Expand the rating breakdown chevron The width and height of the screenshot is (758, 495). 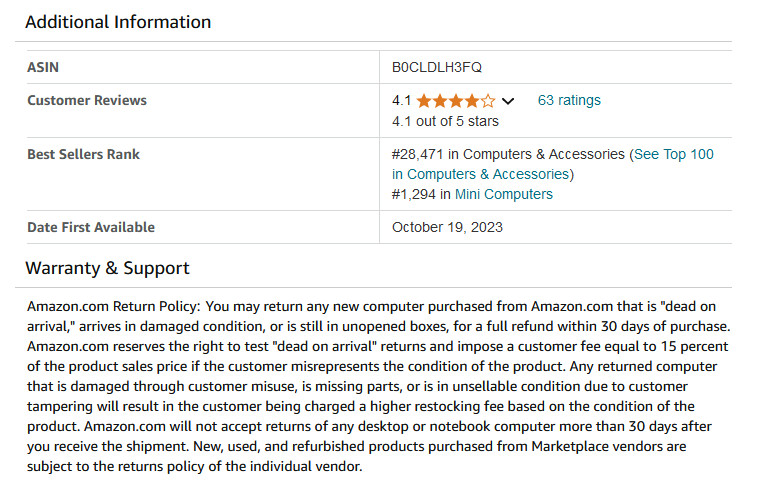point(508,101)
